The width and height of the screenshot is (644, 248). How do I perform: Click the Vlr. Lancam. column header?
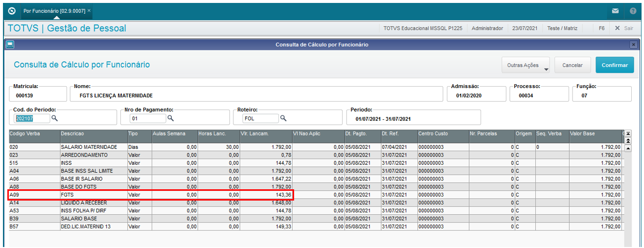(x=265, y=134)
